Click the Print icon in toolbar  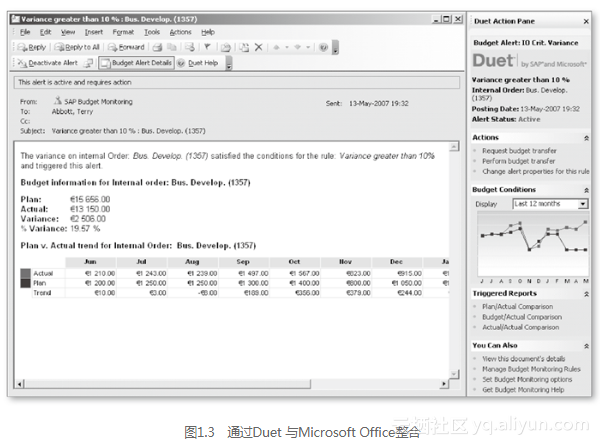157,47
